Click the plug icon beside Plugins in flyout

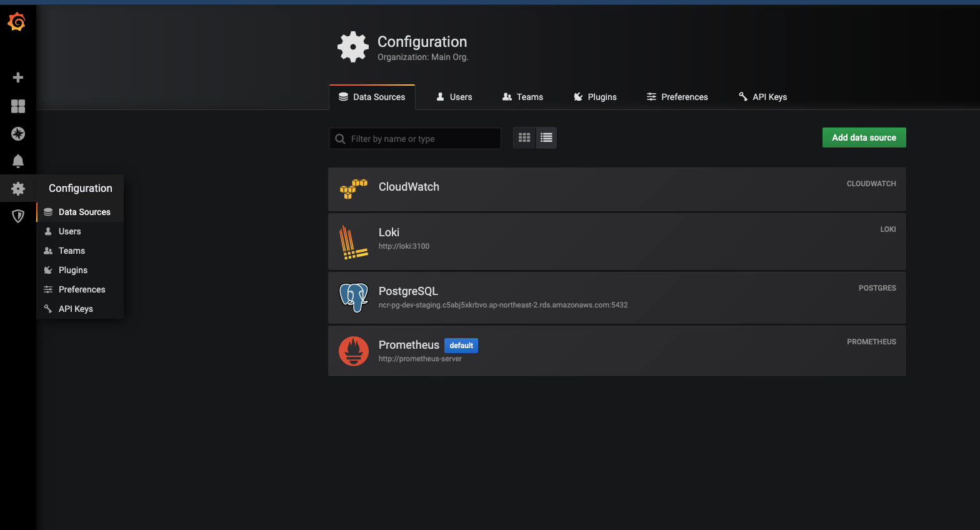click(48, 270)
